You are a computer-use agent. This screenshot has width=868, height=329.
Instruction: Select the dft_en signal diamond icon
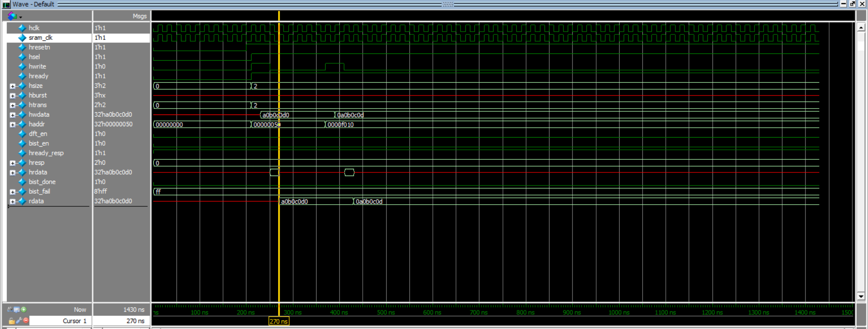pos(22,134)
